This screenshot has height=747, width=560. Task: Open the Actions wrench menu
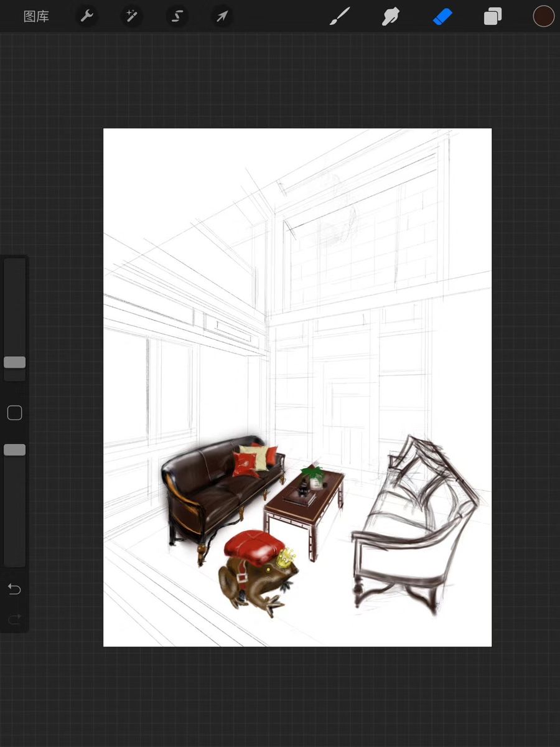coord(86,16)
